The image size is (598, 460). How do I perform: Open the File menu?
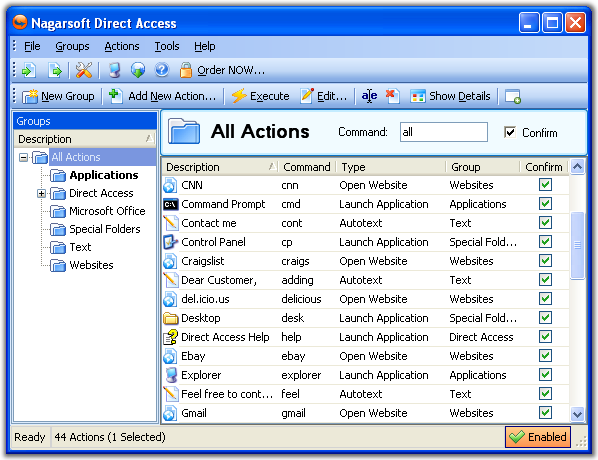[32, 47]
